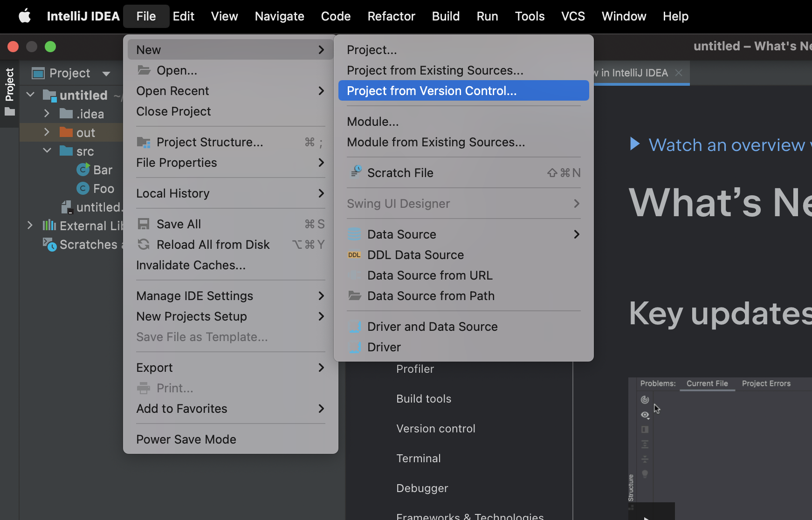
Task: Click the DDL Data Source icon
Action: (x=354, y=255)
